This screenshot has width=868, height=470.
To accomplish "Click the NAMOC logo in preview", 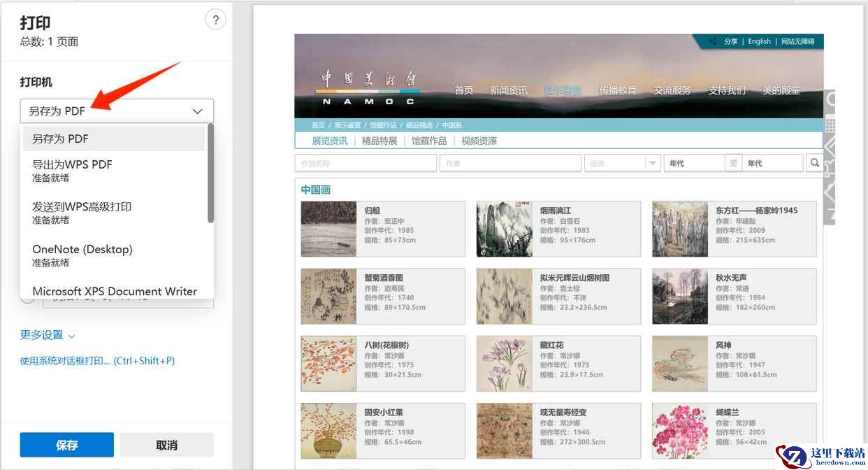I will (x=368, y=87).
